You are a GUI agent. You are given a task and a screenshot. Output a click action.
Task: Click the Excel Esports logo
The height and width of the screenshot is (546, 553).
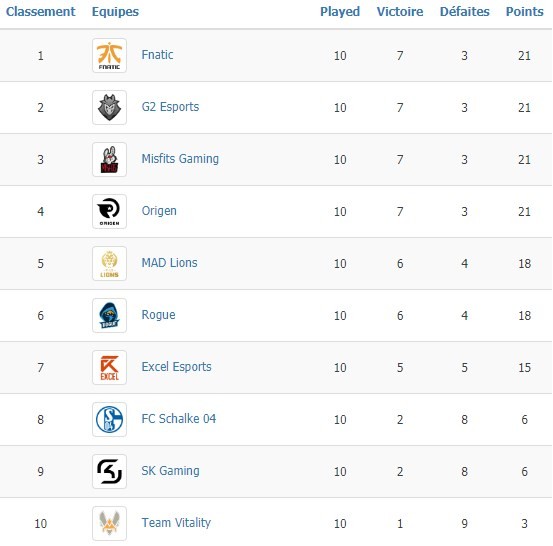(109, 368)
